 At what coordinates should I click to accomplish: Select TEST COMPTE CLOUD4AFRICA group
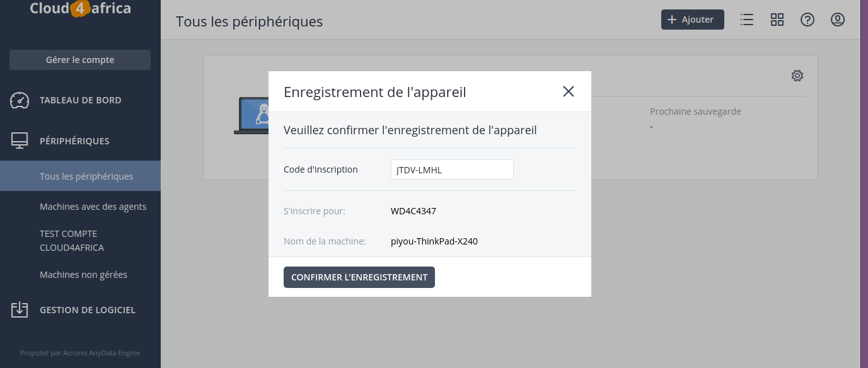pyautogui.click(x=72, y=241)
